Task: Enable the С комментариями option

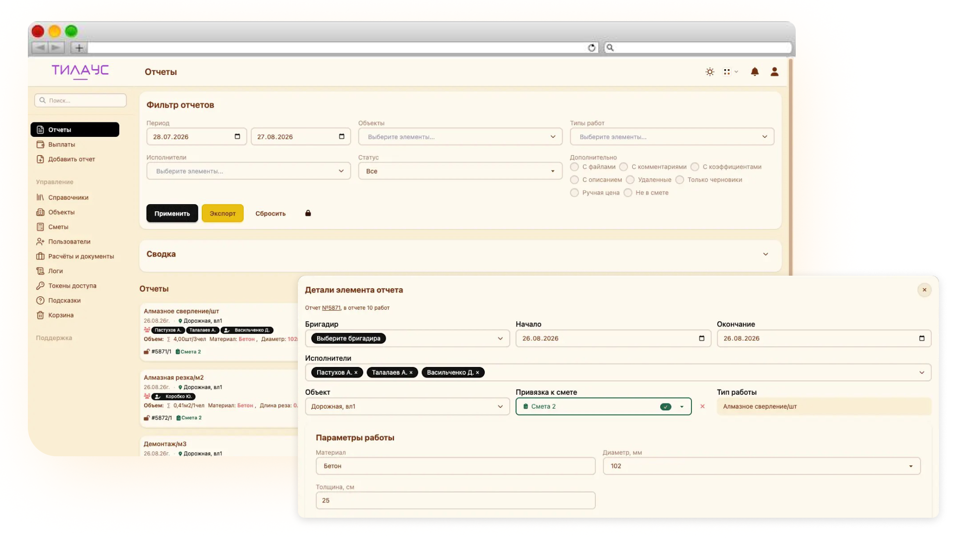Action: click(624, 167)
